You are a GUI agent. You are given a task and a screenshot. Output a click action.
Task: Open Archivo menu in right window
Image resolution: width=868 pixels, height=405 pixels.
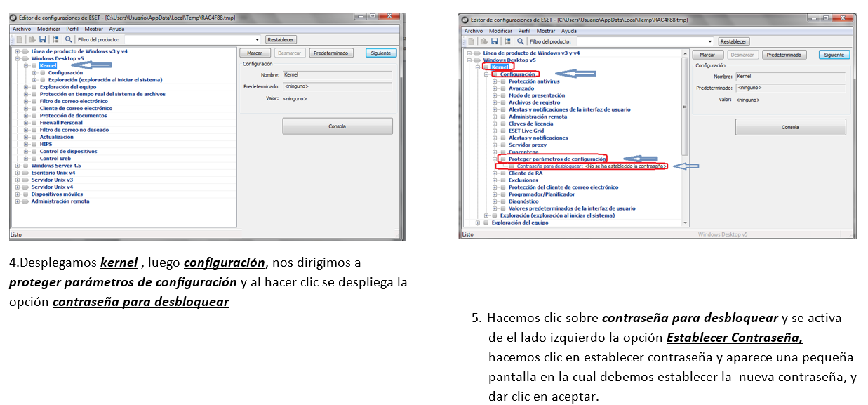pyautogui.click(x=474, y=31)
